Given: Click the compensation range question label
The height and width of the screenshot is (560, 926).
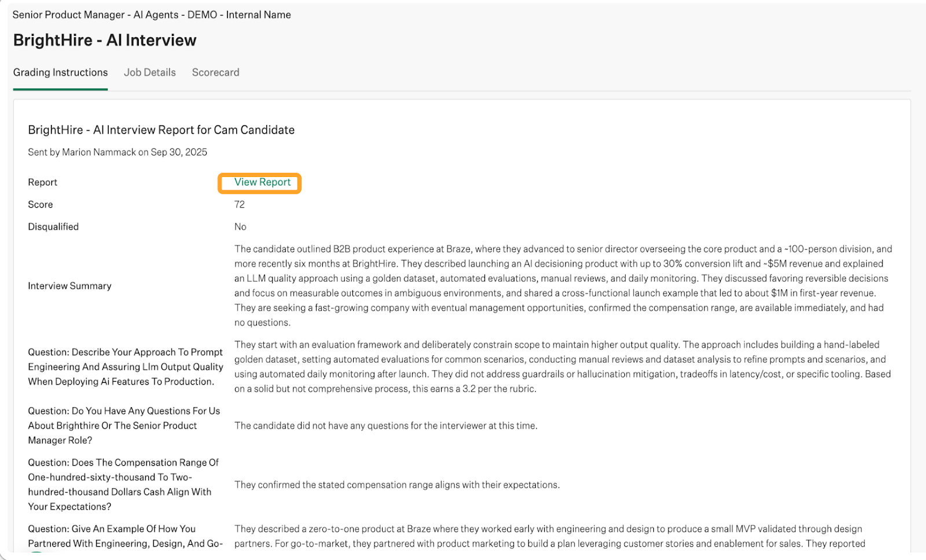Looking at the screenshot, I should [x=123, y=484].
